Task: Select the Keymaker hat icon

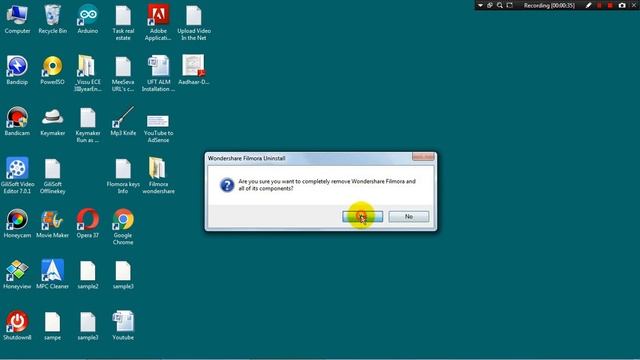Action: tap(52, 121)
